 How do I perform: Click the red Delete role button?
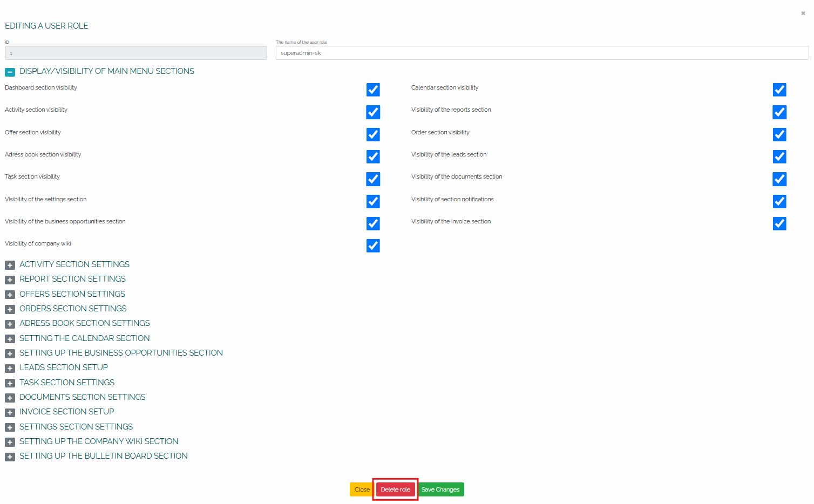coord(395,489)
